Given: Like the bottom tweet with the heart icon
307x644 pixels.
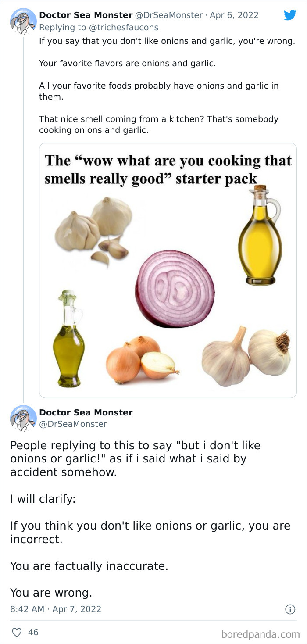Looking at the screenshot, I should (x=16, y=632).
